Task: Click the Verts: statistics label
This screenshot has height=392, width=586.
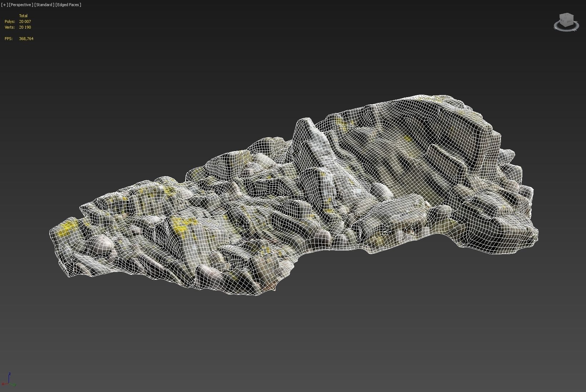Action: coord(10,27)
